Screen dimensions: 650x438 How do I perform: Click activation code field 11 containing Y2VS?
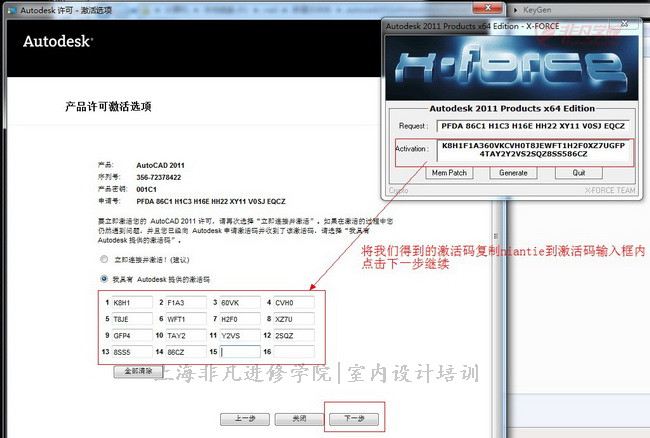coord(240,335)
